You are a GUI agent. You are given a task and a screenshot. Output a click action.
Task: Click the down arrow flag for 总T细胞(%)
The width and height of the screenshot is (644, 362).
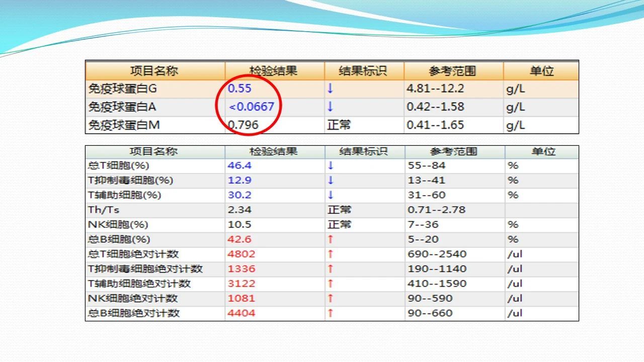click(331, 165)
